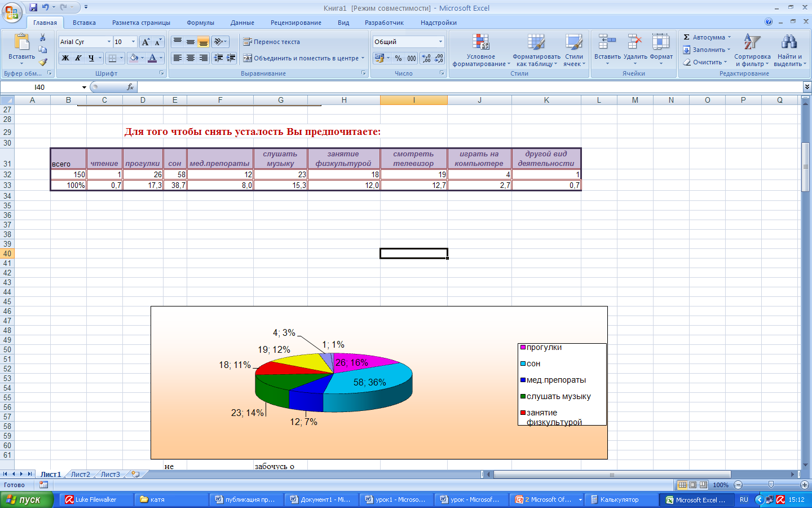Viewport: 812px width, 508px height.
Task: Click the Undo arrow icon
Action: (x=46, y=7)
